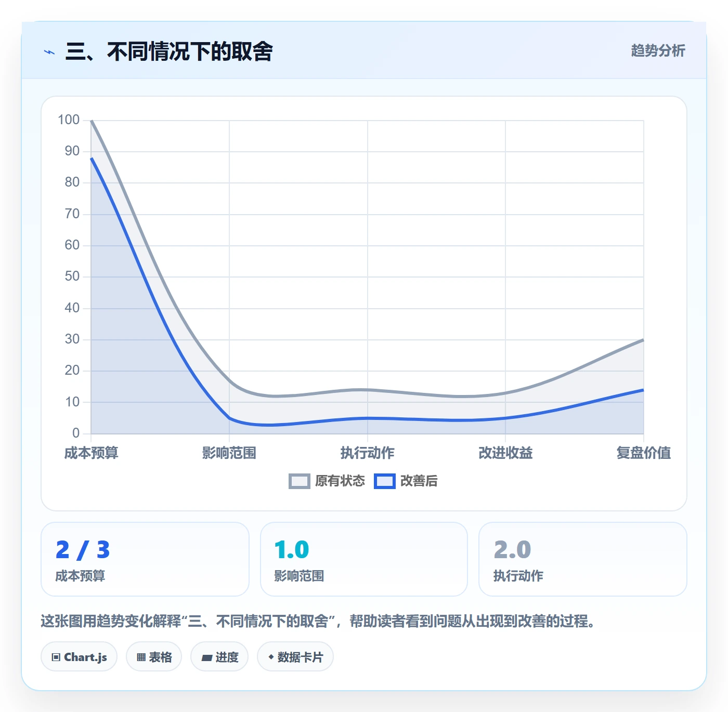
Task: Click the lightning icon beside the section title
Action: [49, 52]
